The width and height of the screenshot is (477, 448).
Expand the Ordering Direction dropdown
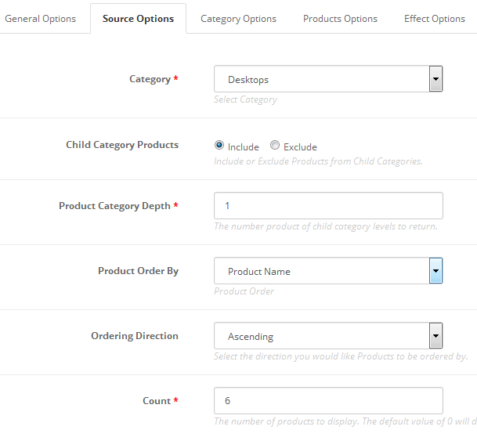coord(328,336)
